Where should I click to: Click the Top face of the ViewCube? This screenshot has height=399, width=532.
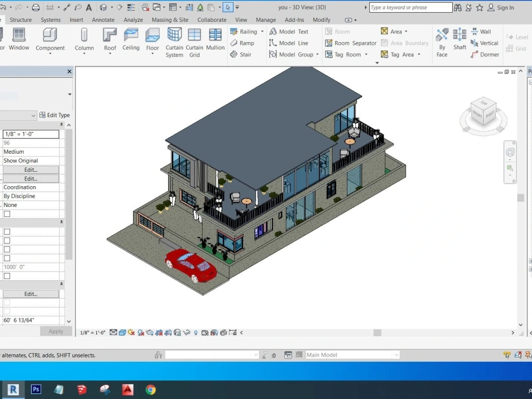(483, 103)
